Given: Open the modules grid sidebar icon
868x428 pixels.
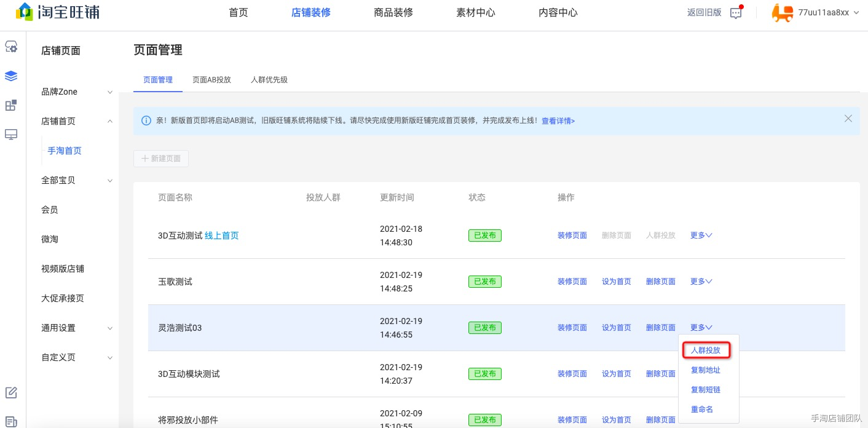Looking at the screenshot, I should pyautogui.click(x=11, y=105).
